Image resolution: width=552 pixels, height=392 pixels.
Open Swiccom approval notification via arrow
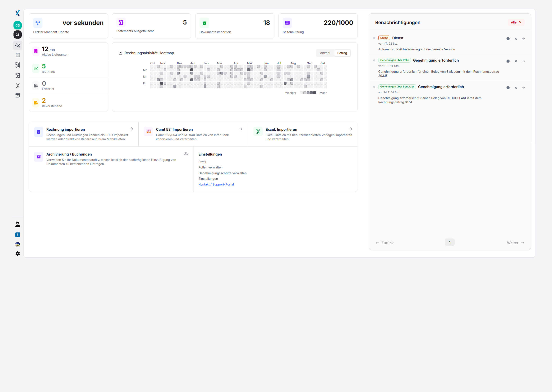[x=523, y=61]
